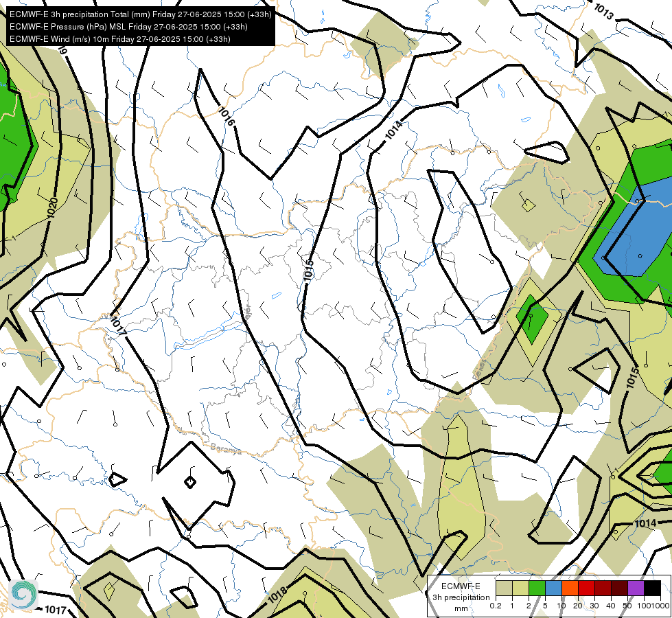Select the bright red 20–30 mm legend swatch
672x618 pixels.
pos(586,588)
